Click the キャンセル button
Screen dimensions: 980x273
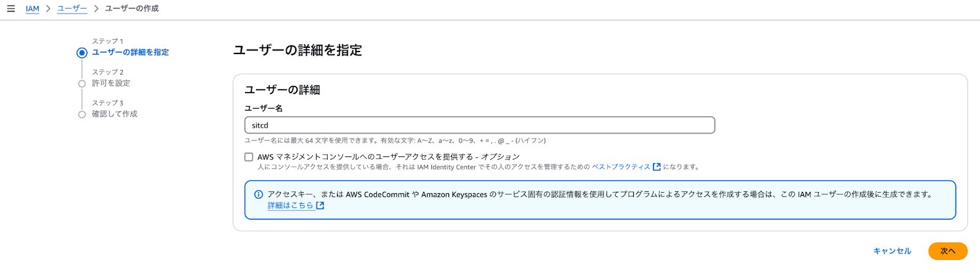pos(892,251)
